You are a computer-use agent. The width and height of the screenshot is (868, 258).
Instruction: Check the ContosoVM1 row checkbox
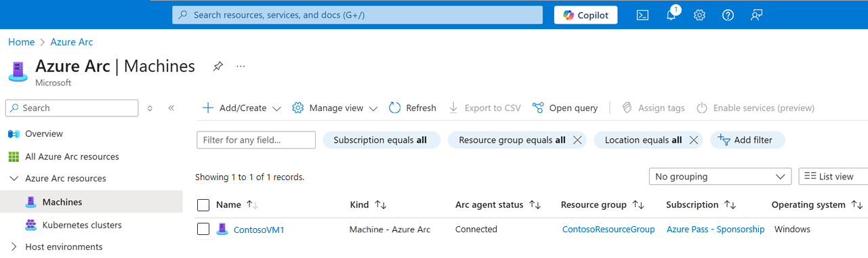[203, 230]
